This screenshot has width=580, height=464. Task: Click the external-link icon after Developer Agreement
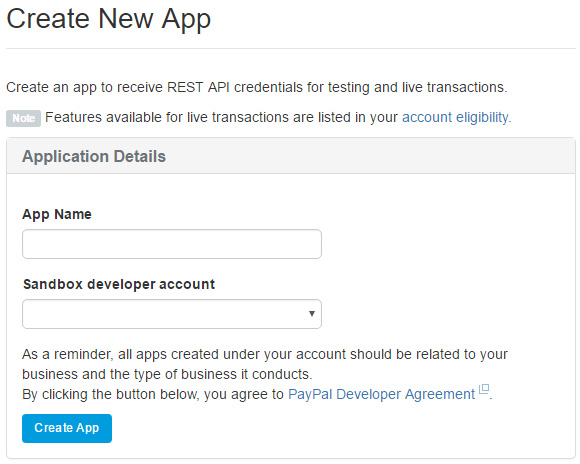pyautogui.click(x=484, y=389)
